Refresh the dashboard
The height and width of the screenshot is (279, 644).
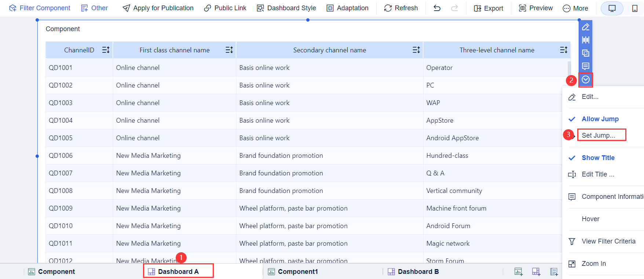(x=401, y=8)
